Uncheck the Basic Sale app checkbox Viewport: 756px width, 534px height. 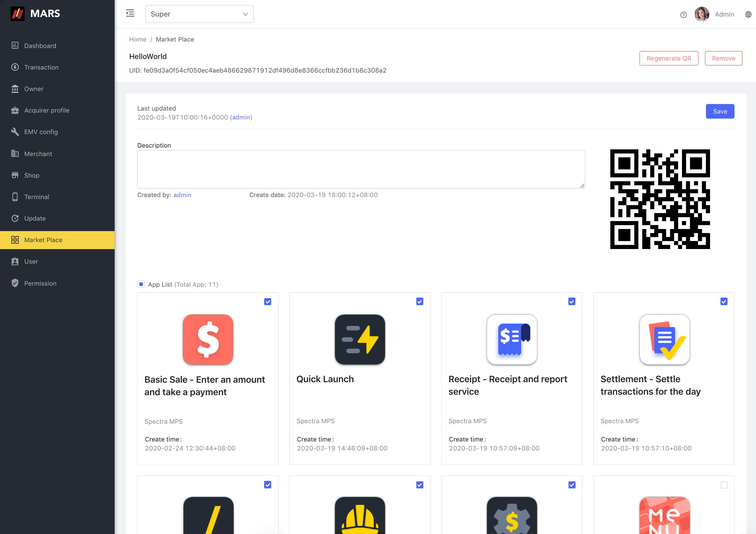[268, 302]
